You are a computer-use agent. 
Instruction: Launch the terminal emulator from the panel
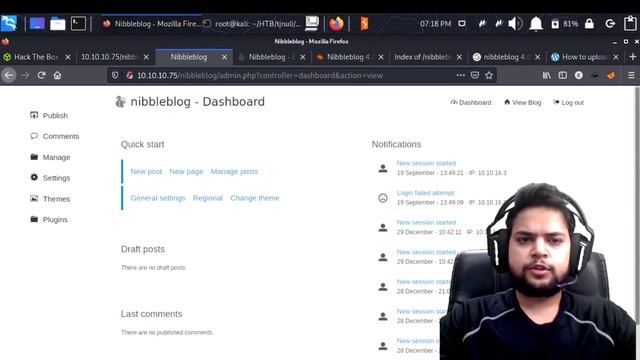pos(78,24)
